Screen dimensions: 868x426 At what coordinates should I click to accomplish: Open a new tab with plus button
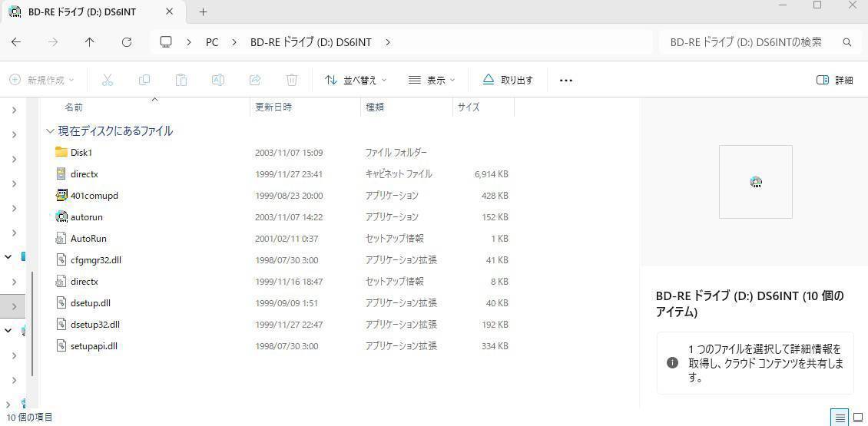[203, 12]
